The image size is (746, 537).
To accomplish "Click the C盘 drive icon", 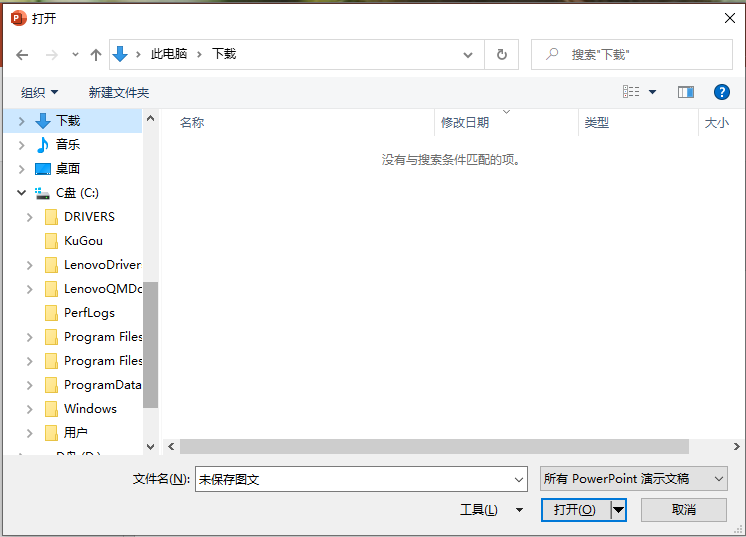I will click(x=42, y=193).
